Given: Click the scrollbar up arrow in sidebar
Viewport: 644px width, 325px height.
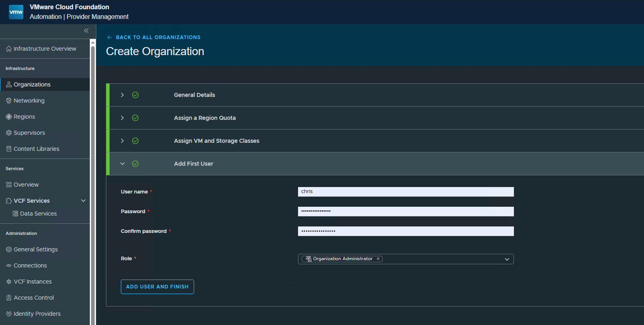Looking at the screenshot, I should coord(93,42).
